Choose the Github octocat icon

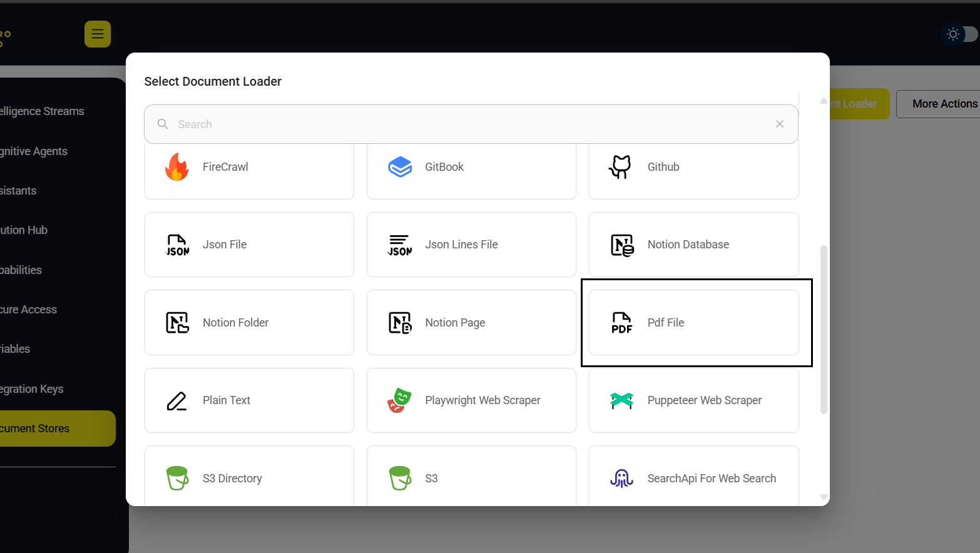pyautogui.click(x=621, y=167)
